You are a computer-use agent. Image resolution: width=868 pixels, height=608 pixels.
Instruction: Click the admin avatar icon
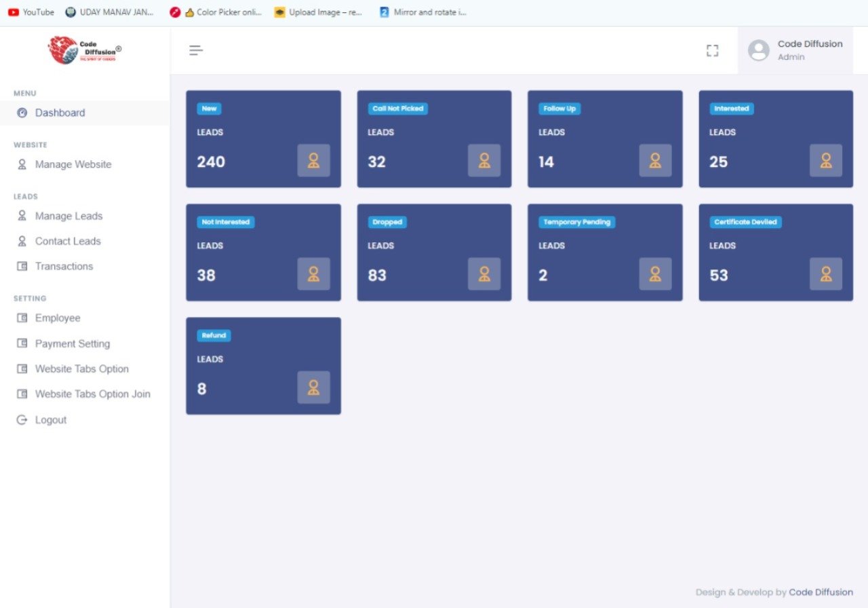758,50
